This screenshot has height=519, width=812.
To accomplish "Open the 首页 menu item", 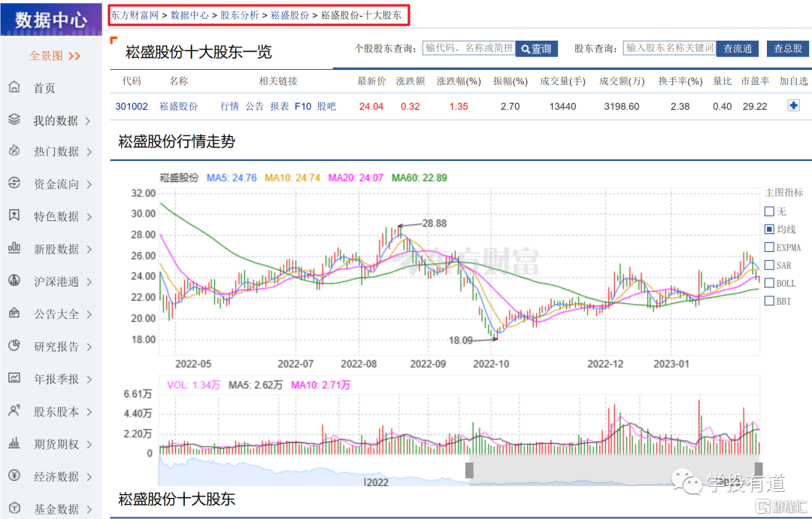I will pyautogui.click(x=44, y=88).
